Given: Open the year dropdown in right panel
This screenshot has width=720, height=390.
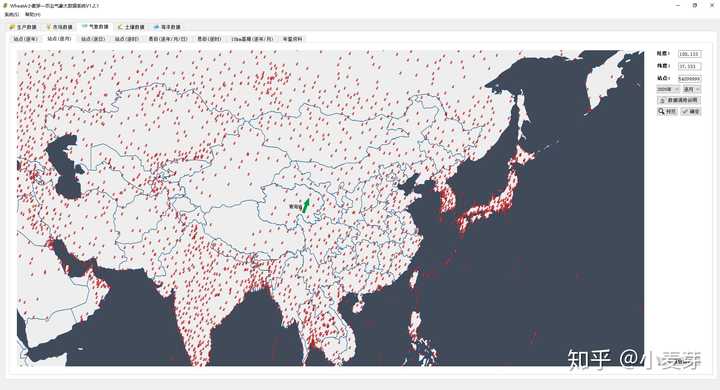Looking at the screenshot, I should (668, 89).
